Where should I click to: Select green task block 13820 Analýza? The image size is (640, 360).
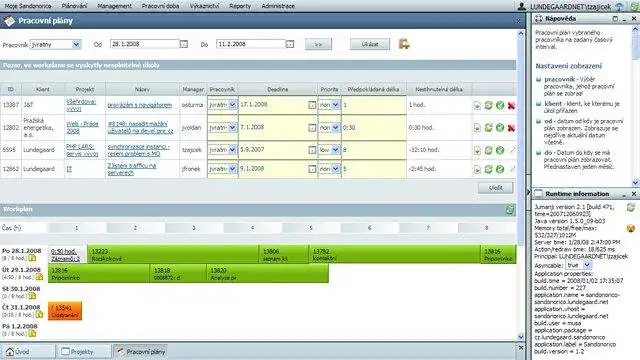(x=268, y=273)
